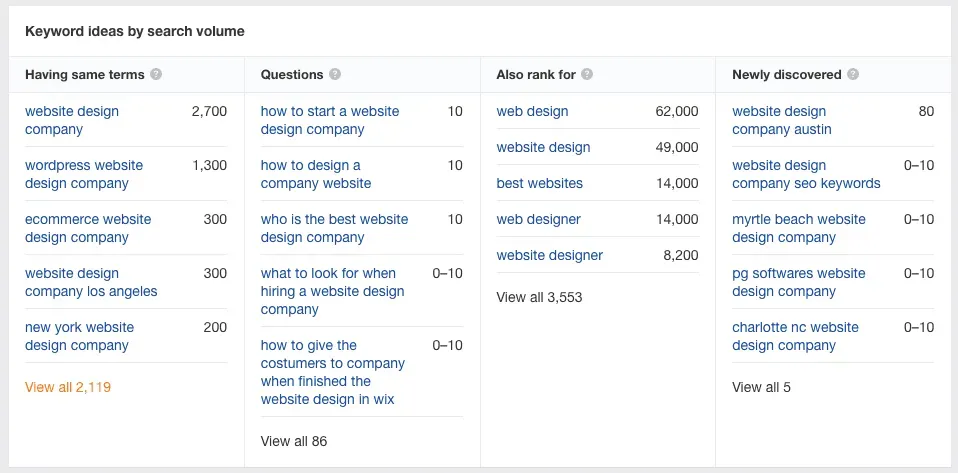The height and width of the screenshot is (473, 958).
Task: Select ecommerce website design company keyword
Action: [x=87, y=228]
